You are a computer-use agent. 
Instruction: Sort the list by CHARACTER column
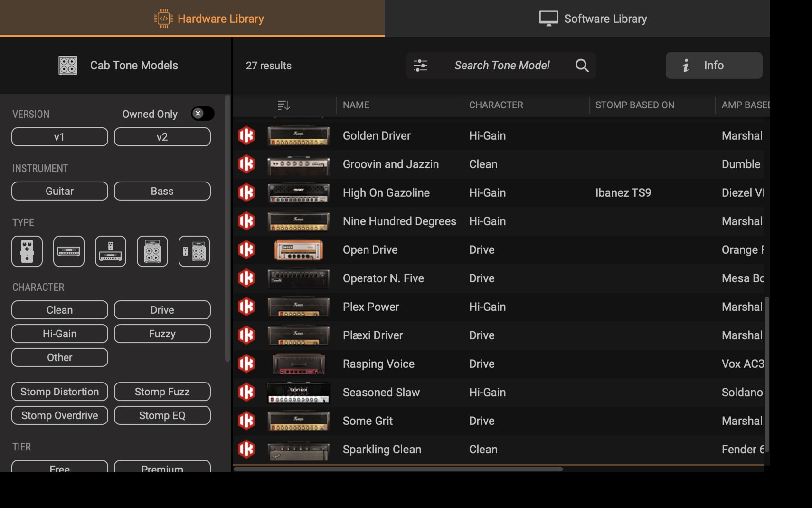(496, 105)
